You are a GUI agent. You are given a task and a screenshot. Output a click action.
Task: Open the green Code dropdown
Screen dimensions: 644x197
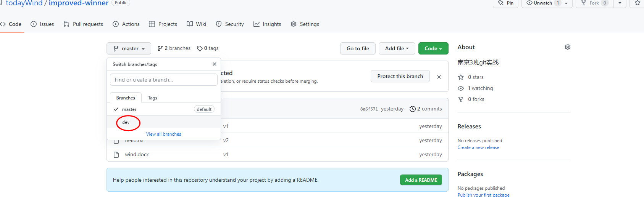point(433,48)
